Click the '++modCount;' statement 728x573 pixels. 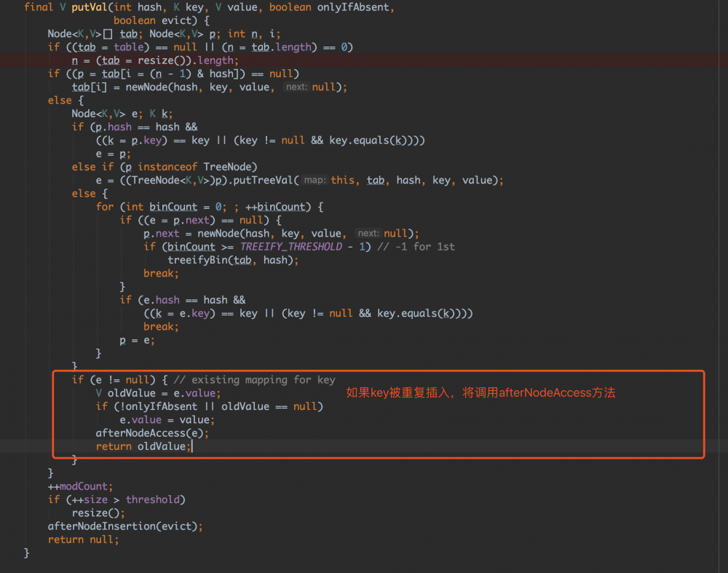(80, 486)
